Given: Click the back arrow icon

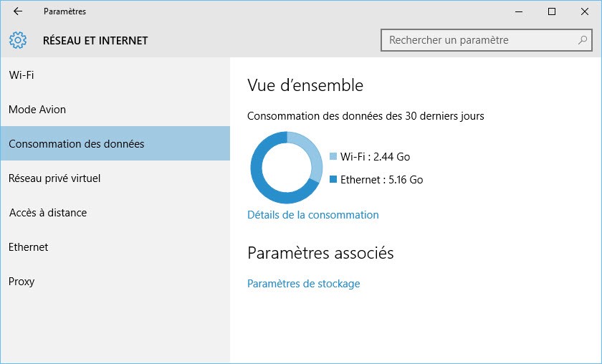Looking at the screenshot, I should 18,11.
